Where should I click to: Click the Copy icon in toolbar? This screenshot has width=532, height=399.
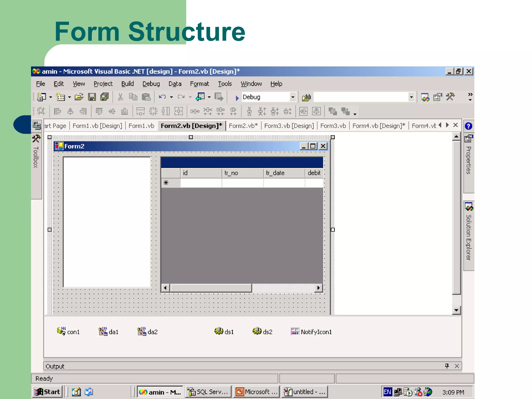point(133,97)
